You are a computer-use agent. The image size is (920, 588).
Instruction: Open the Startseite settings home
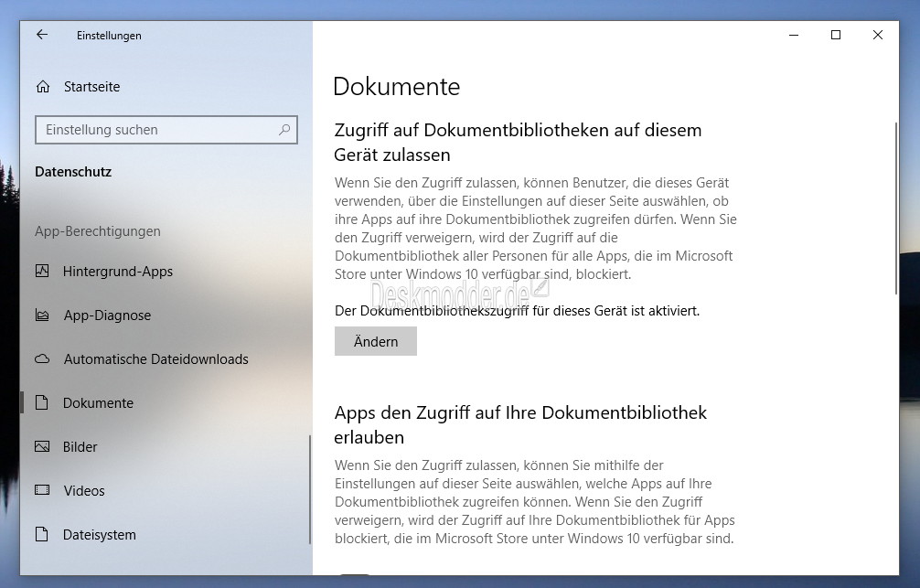(92, 87)
